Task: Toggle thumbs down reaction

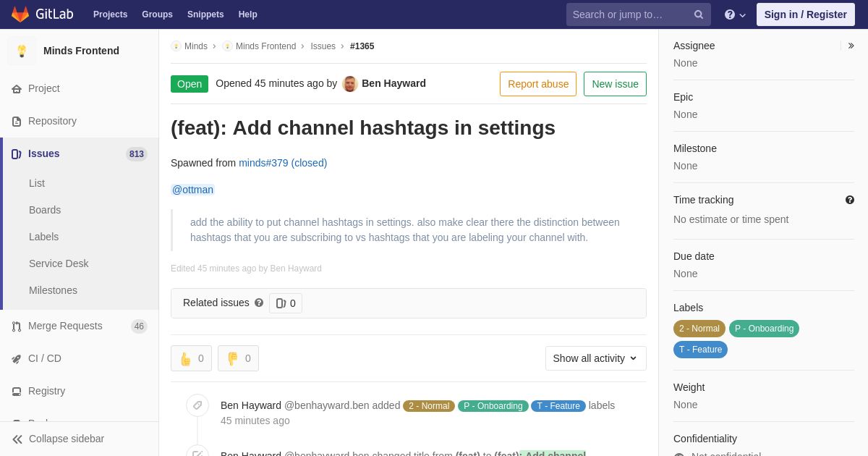Action: pyautogui.click(x=238, y=358)
